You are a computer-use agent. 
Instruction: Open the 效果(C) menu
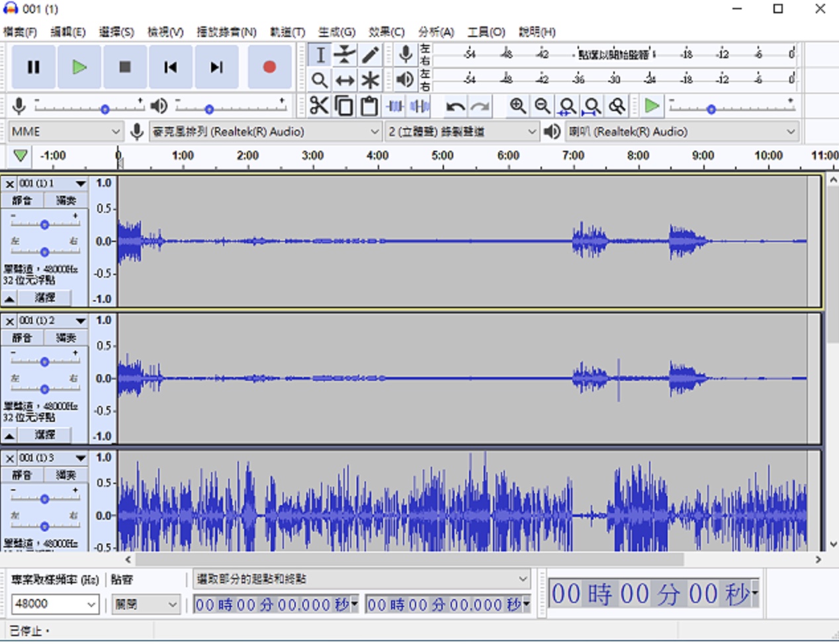pos(386,32)
